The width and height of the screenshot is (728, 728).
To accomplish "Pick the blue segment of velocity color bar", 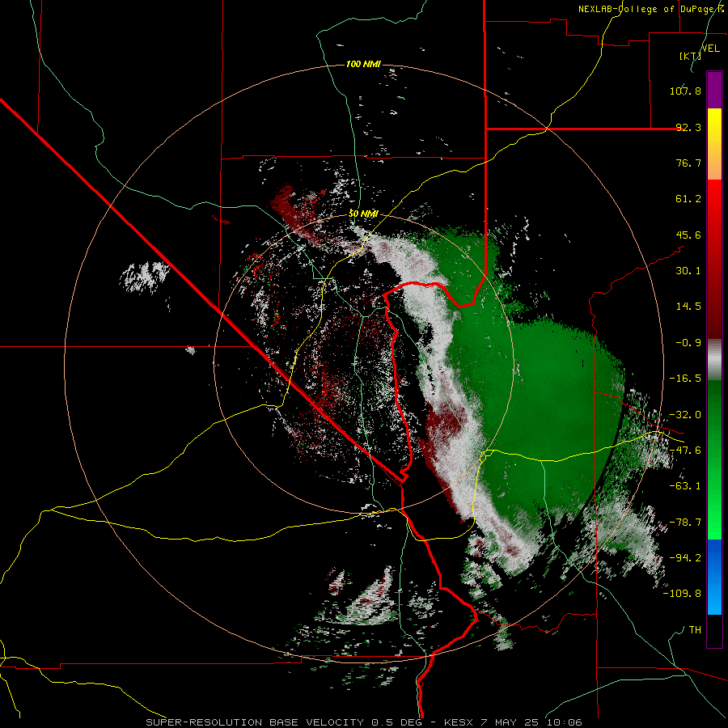I will (714, 577).
